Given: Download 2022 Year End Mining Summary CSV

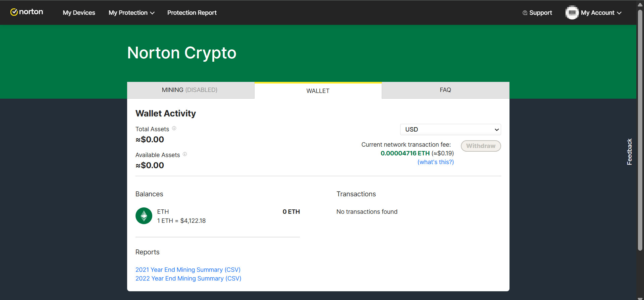Looking at the screenshot, I should pyautogui.click(x=188, y=279).
